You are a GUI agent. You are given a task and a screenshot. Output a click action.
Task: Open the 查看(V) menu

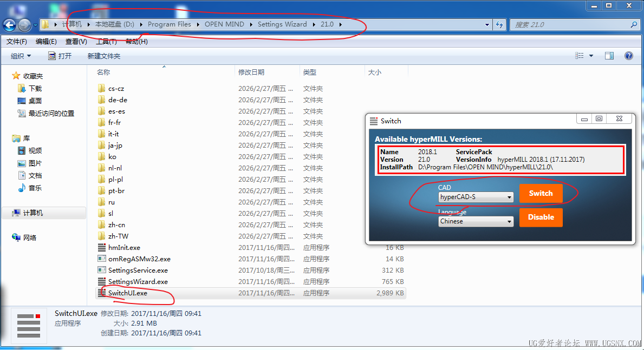tap(76, 42)
